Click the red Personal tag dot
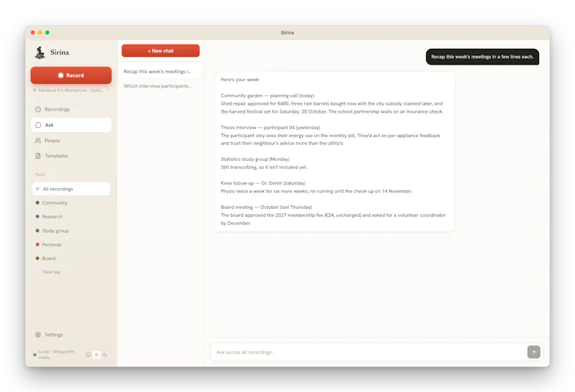The height and width of the screenshot is (392, 575). click(x=37, y=244)
